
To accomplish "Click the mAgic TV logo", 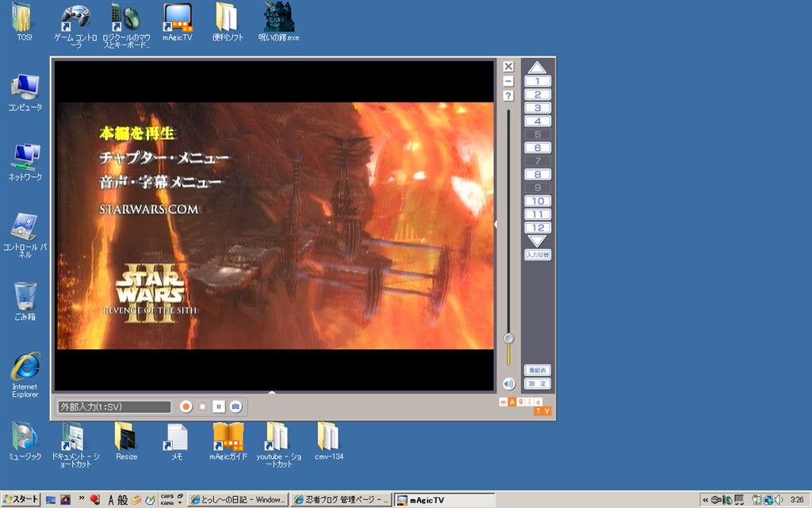I will pyautogui.click(x=525, y=406).
